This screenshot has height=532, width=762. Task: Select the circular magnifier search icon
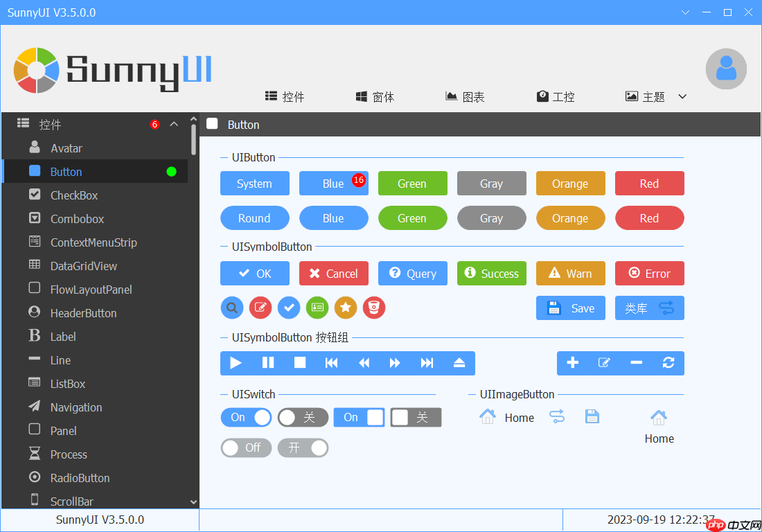pos(232,308)
